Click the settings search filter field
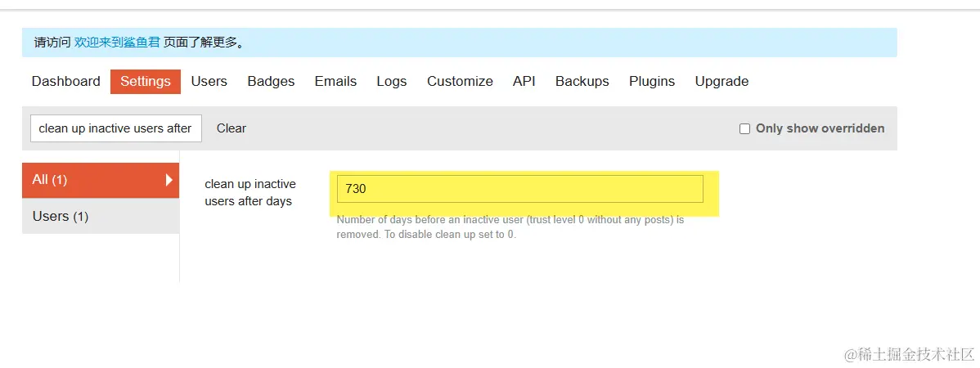 click(116, 128)
